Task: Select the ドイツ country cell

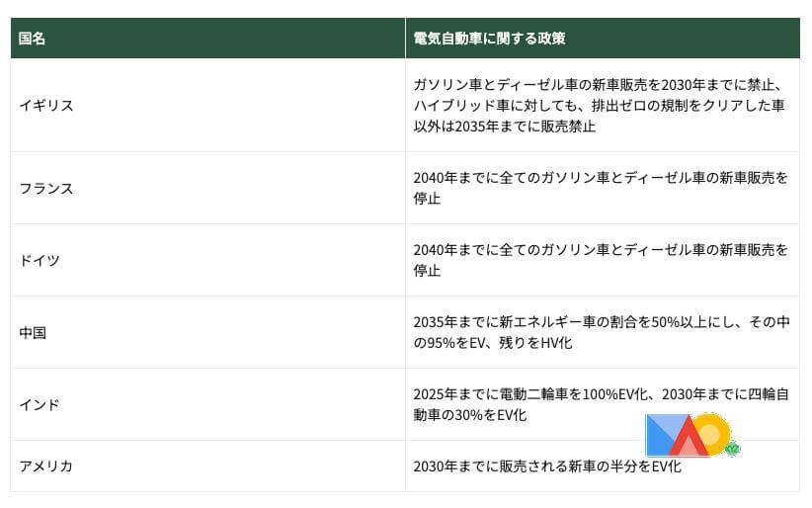Action: point(40,260)
